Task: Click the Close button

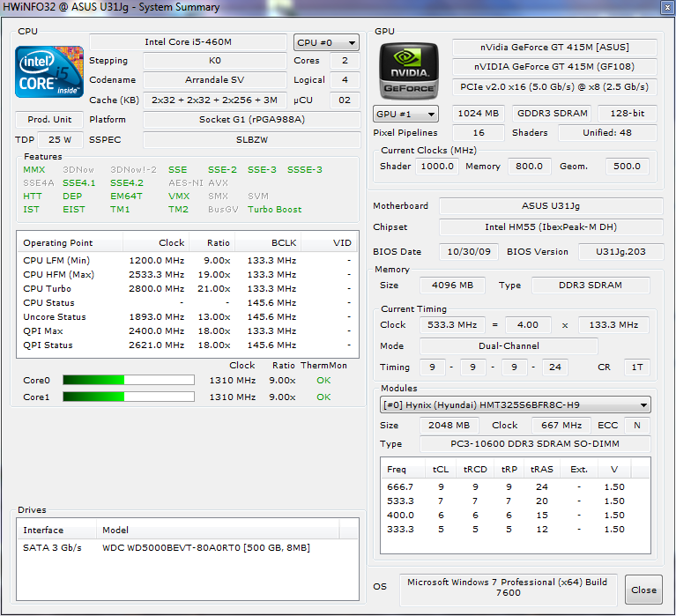Action: [643, 590]
